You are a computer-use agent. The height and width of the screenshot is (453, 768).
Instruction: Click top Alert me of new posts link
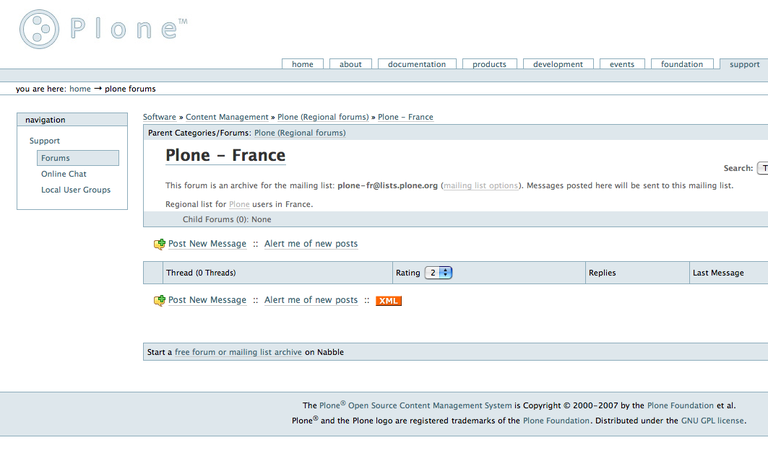(x=311, y=244)
